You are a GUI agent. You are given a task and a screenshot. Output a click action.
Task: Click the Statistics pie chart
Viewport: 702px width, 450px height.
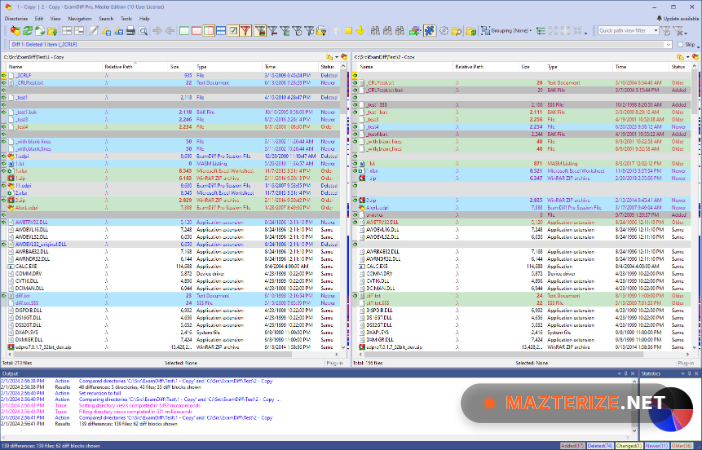coord(671,410)
